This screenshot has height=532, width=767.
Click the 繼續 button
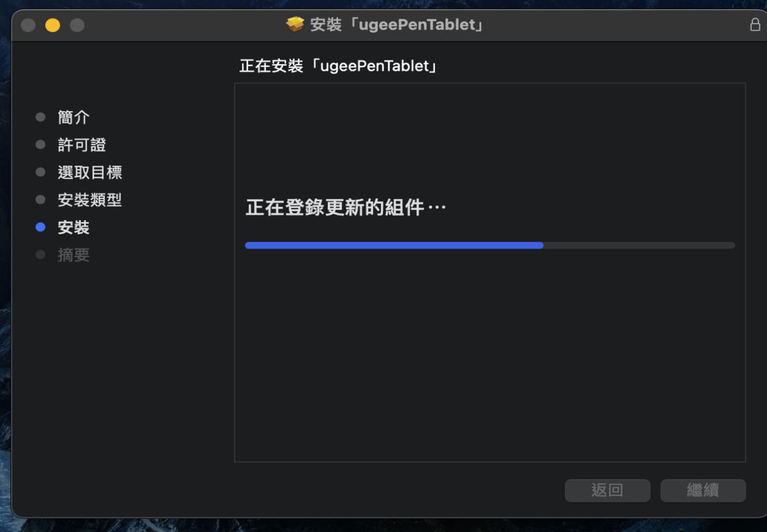(703, 490)
